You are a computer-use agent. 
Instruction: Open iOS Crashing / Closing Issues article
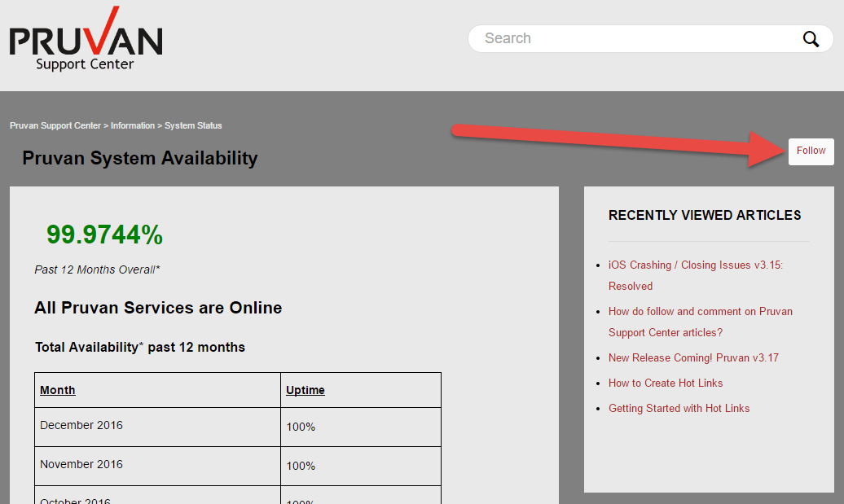pos(695,265)
